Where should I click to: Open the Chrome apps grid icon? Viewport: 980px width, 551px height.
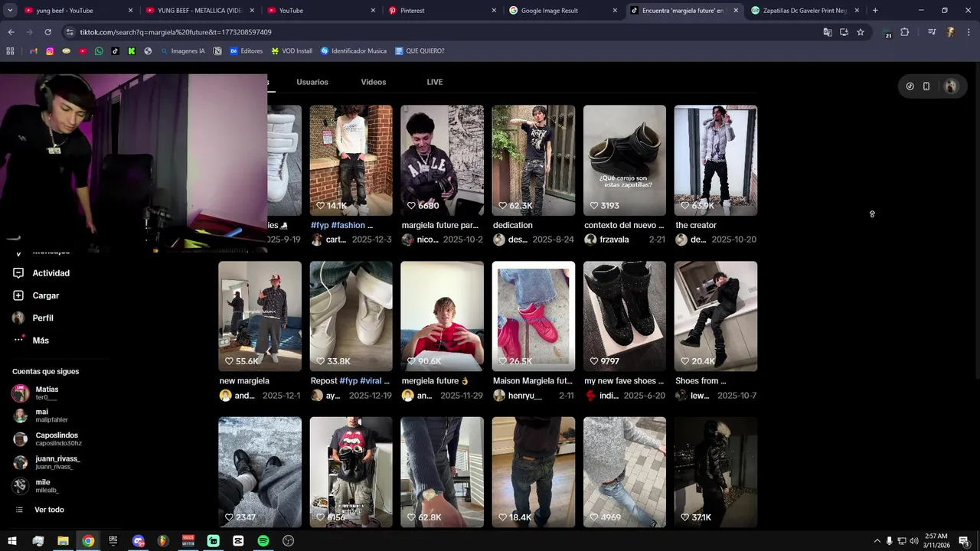point(10,51)
